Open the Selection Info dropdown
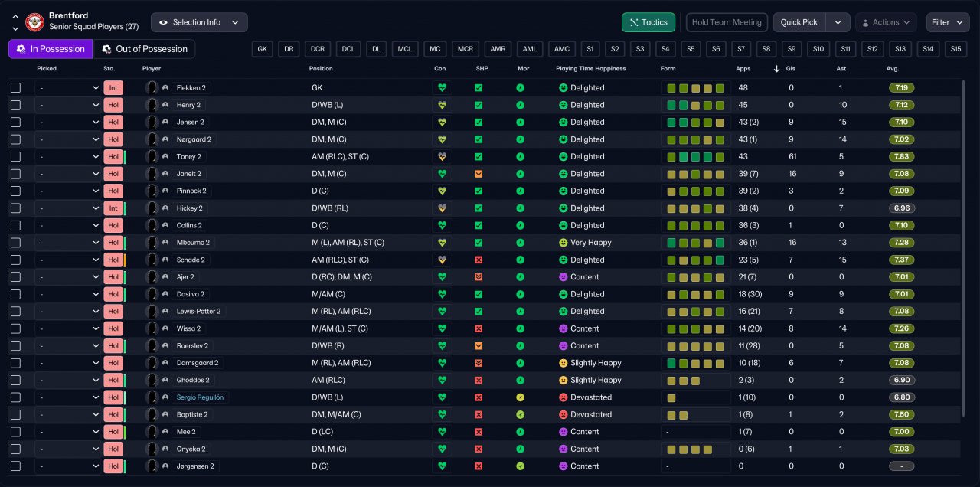Image resolution: width=980 pixels, height=487 pixels. (199, 22)
